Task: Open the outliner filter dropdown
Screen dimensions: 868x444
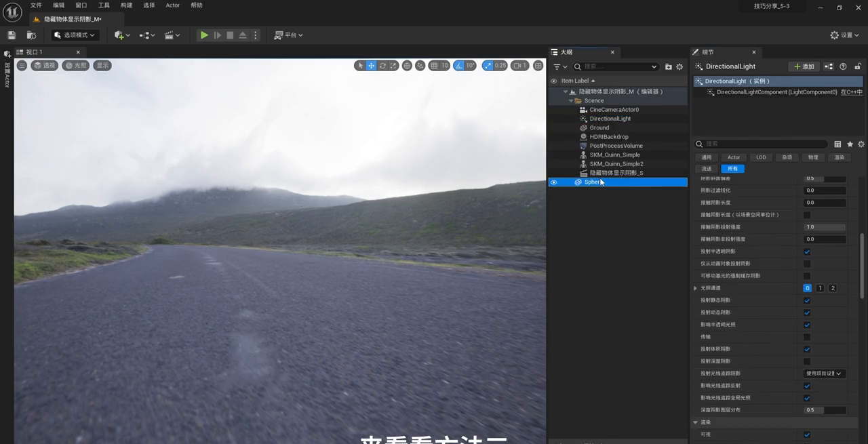Action: click(x=560, y=66)
